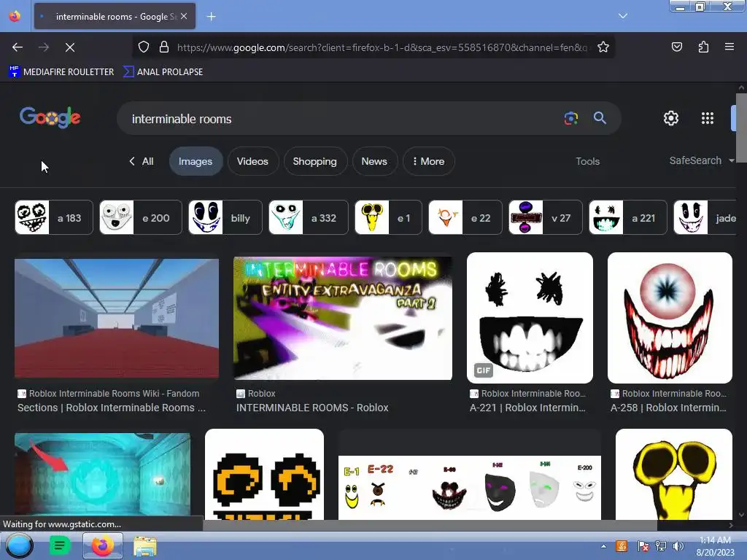Show hidden tray icons arrow
747x560 pixels.
coord(603,546)
